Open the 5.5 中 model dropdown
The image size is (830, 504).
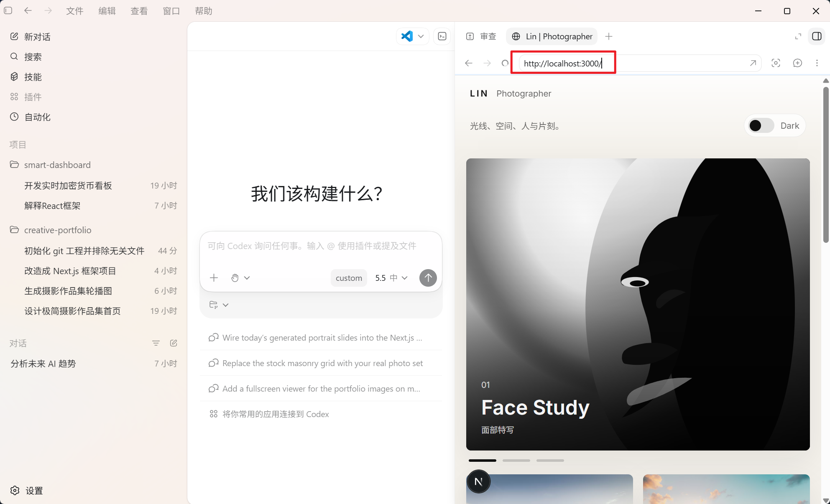(391, 278)
